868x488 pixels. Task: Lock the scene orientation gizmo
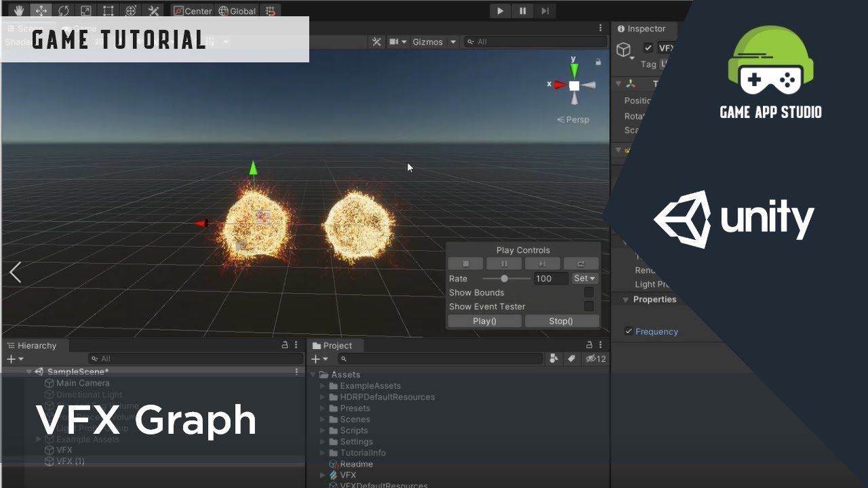coord(597,62)
